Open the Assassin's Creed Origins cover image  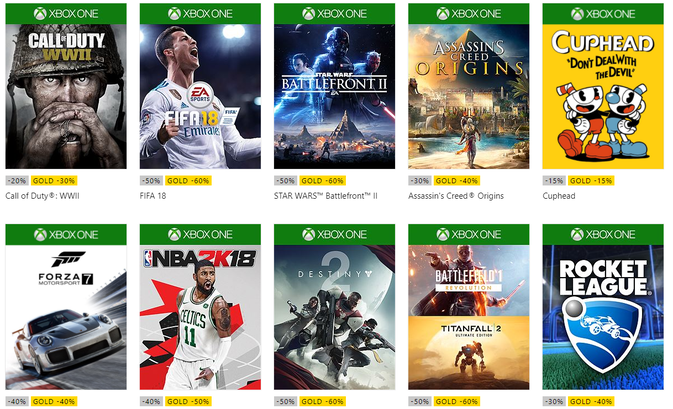tap(469, 97)
